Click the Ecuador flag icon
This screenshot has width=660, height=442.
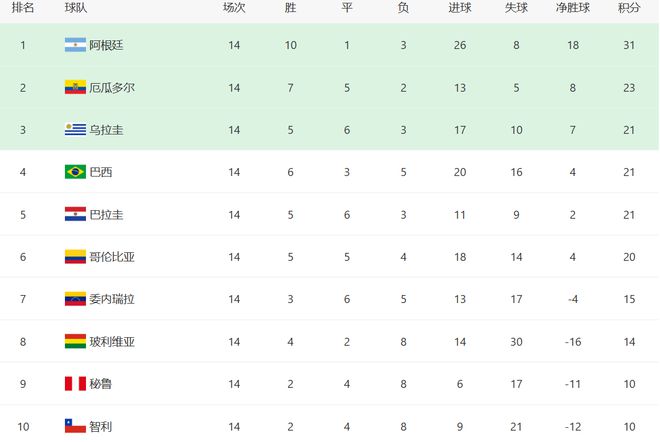(75, 87)
